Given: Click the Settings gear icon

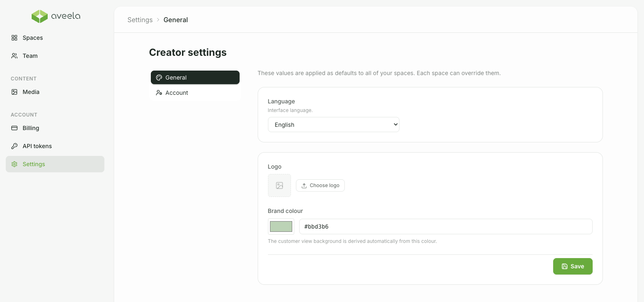Looking at the screenshot, I should click(x=14, y=164).
